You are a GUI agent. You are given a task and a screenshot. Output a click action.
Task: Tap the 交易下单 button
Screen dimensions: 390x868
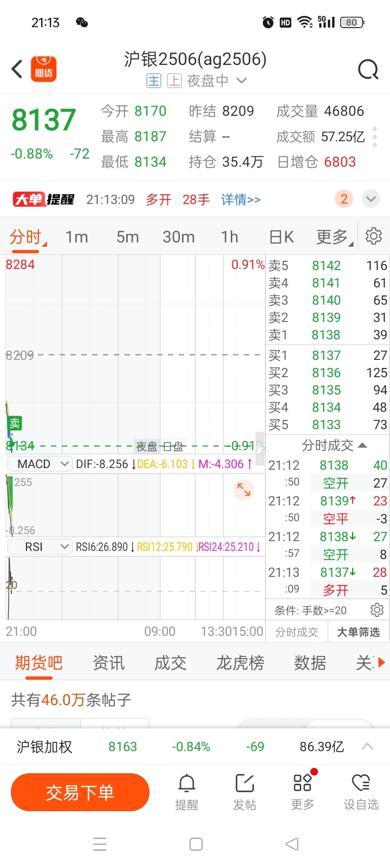pos(80,792)
